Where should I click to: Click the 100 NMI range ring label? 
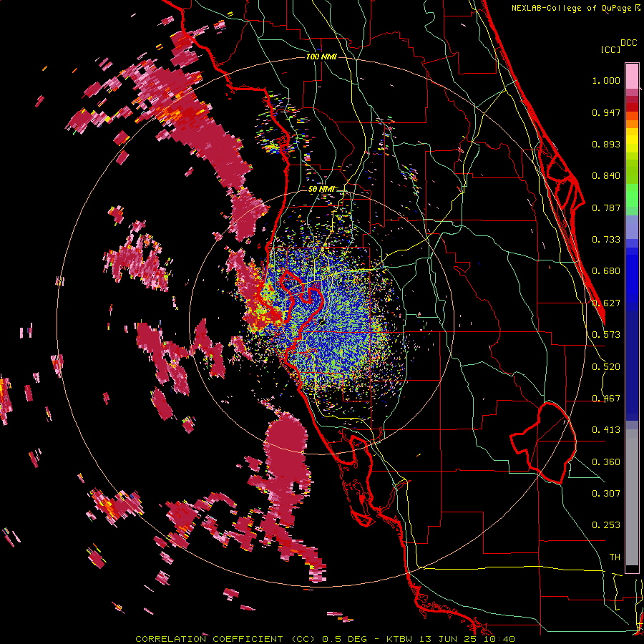tap(321, 57)
